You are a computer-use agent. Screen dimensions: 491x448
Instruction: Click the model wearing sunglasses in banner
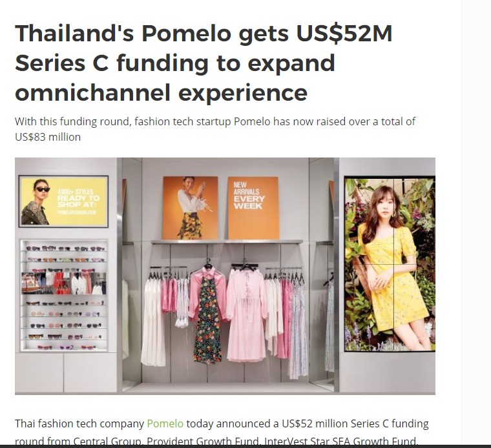(36, 202)
